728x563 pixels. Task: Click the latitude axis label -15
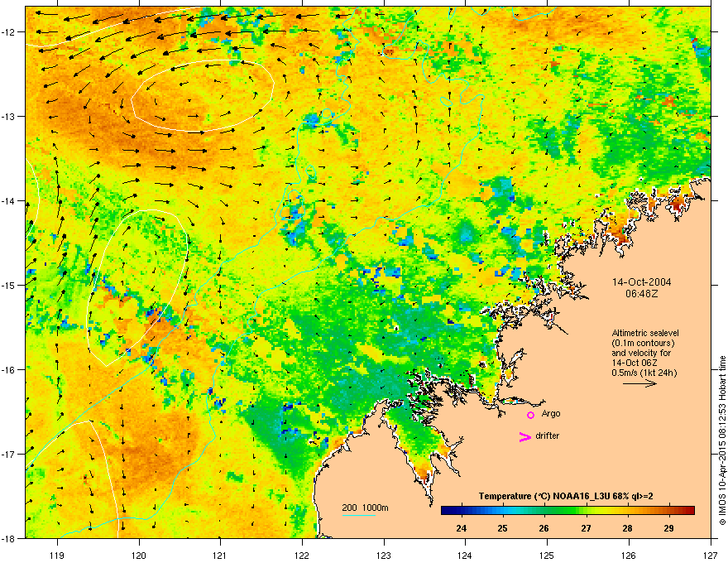pyautogui.click(x=9, y=285)
